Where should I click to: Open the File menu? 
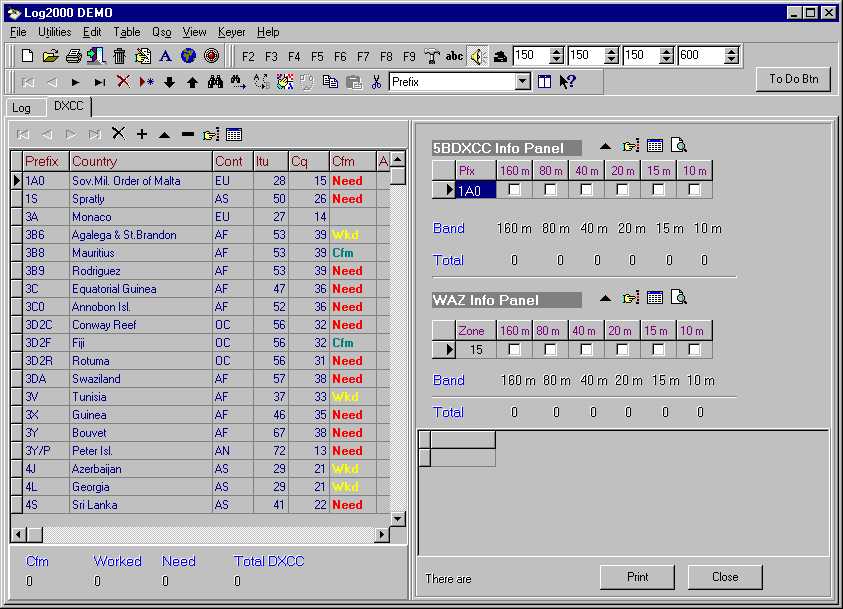coord(18,32)
